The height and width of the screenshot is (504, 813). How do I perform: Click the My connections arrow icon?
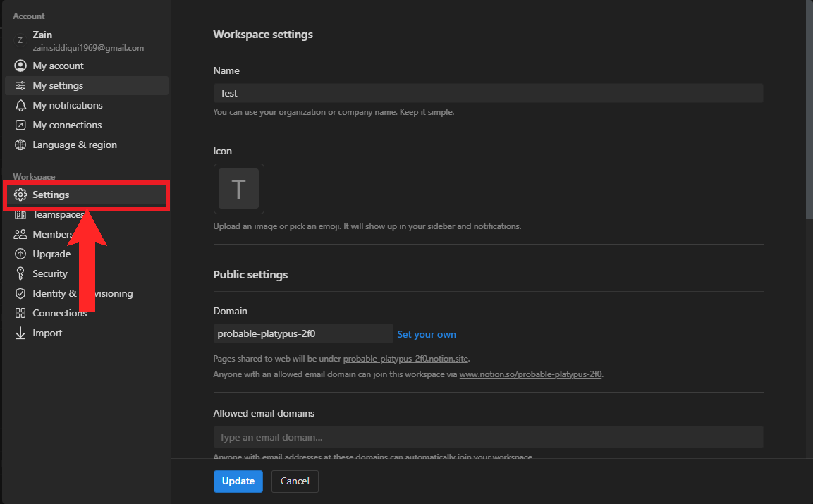(x=20, y=125)
